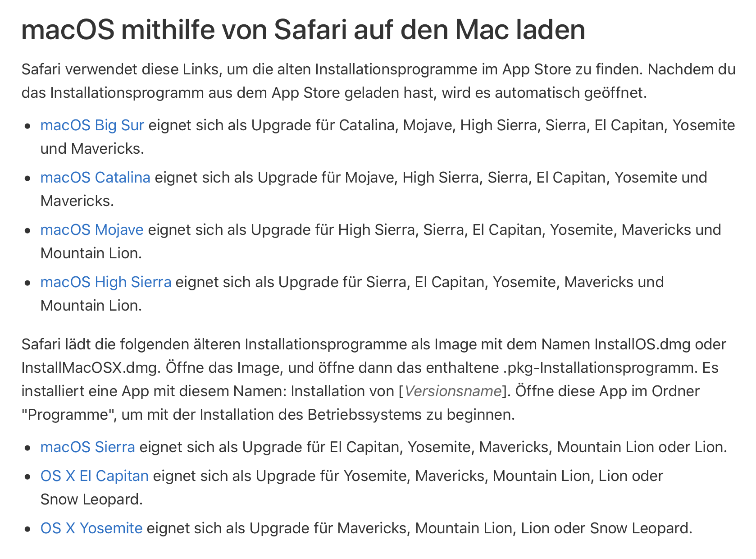Screen dimensions: 756x559
Task: Click paragraph starting "Safari verwendet diese Links"
Action: click(378, 81)
